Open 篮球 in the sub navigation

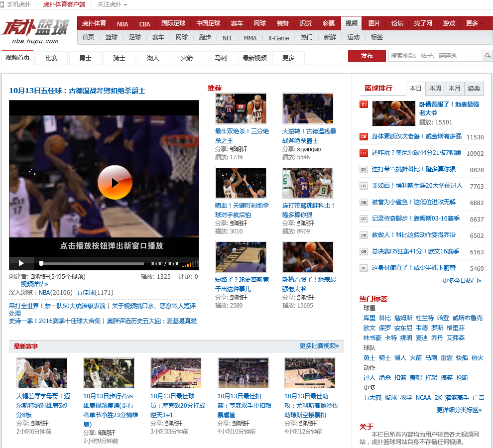click(x=112, y=37)
